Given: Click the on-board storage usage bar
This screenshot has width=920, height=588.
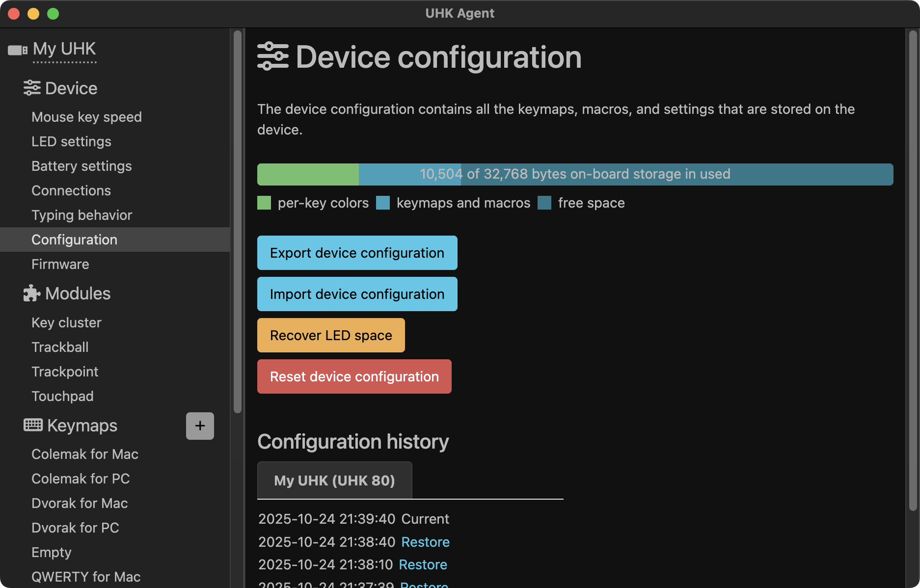Looking at the screenshot, I should pos(574,174).
